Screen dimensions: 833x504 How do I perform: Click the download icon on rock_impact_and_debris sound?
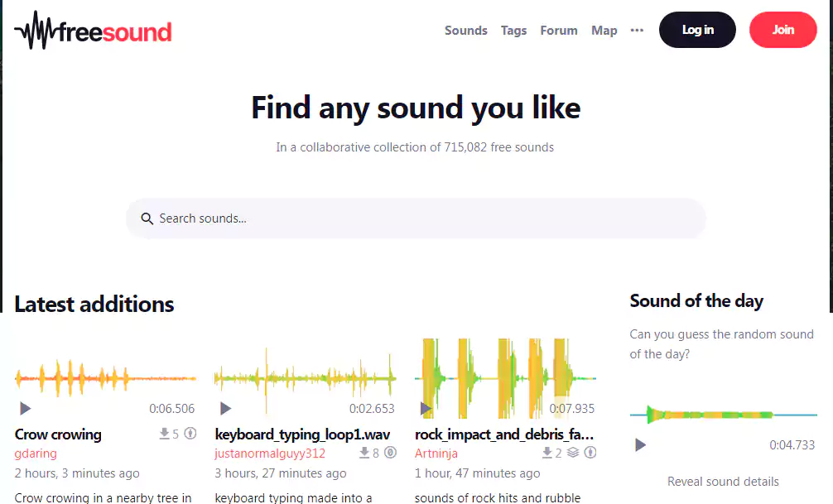coord(547,453)
